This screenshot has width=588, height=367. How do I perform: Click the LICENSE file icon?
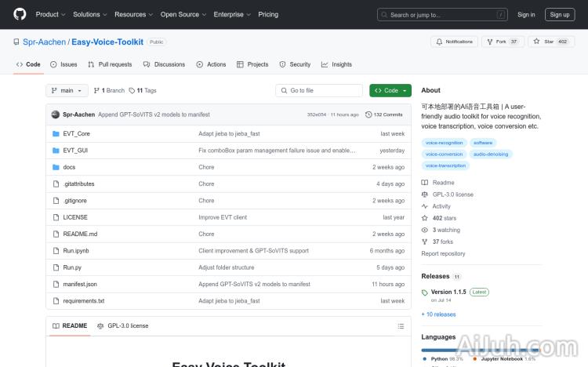tap(56, 217)
